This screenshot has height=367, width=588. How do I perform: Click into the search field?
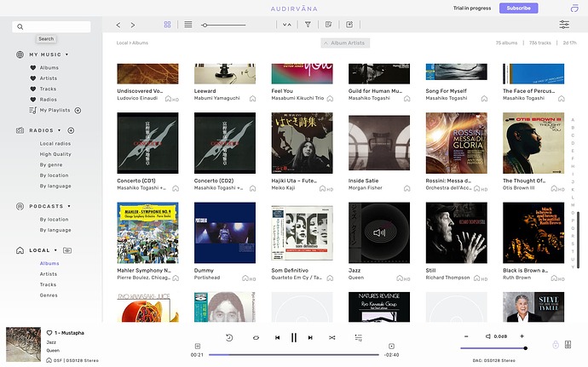pos(51,26)
